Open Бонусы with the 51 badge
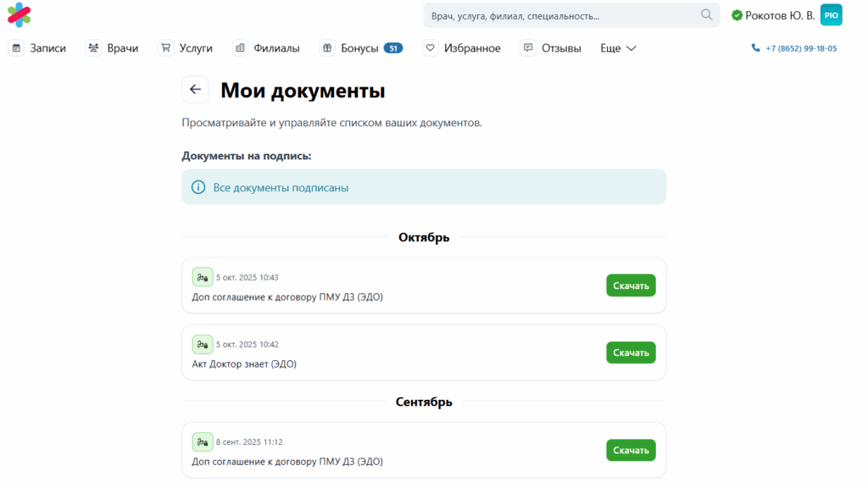The image size is (868, 488). click(361, 48)
